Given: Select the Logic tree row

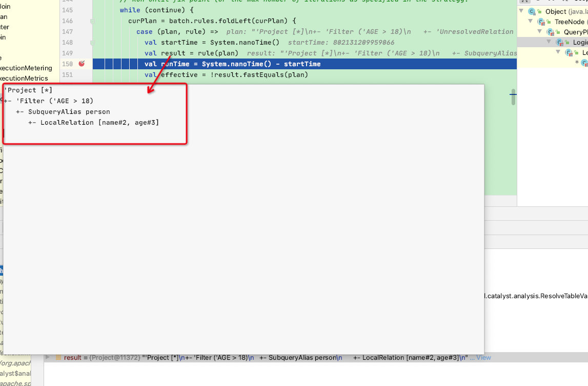Looking at the screenshot, I should [x=553, y=42].
